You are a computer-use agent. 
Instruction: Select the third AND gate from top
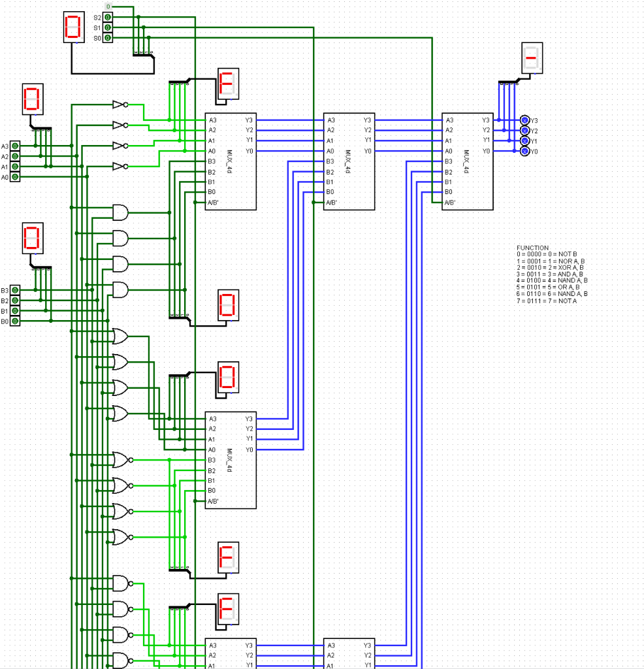tap(120, 264)
